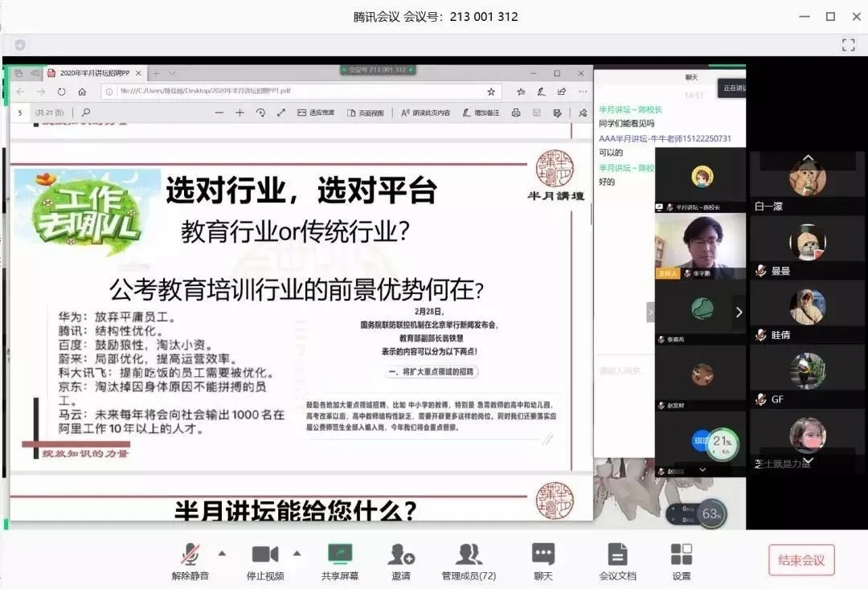Click 适应宽度 fit to width
This screenshot has height=589, width=868.
pyautogui.click(x=316, y=112)
